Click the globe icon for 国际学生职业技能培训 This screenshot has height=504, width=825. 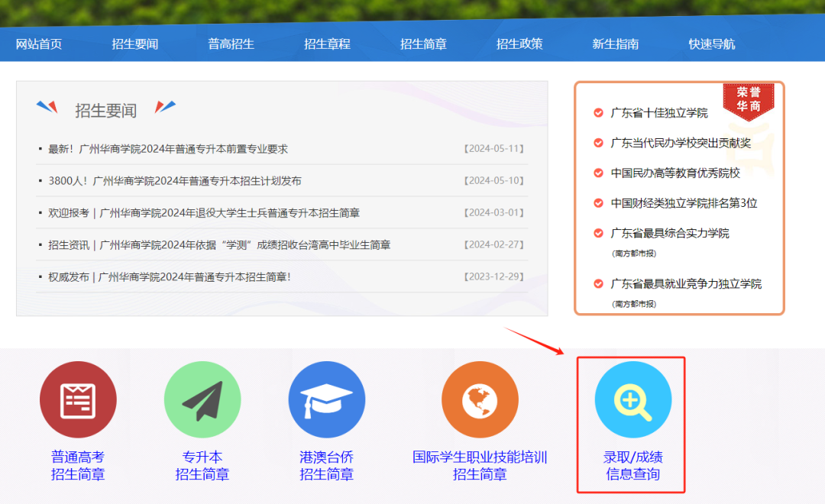click(x=480, y=398)
